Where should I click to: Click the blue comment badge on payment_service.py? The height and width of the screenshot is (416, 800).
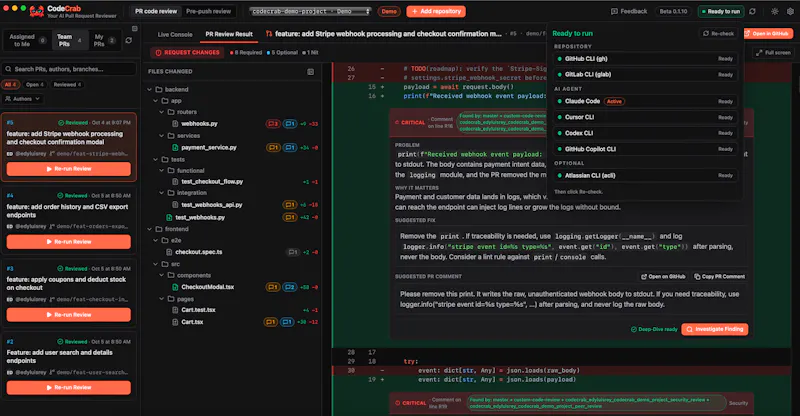click(290, 148)
